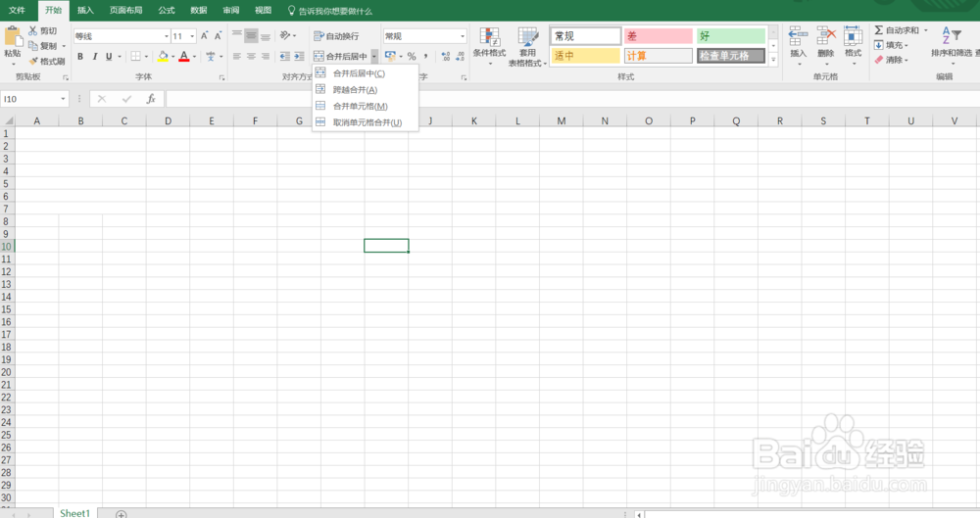
Task: Click the borders grid icon
Action: coord(135,56)
